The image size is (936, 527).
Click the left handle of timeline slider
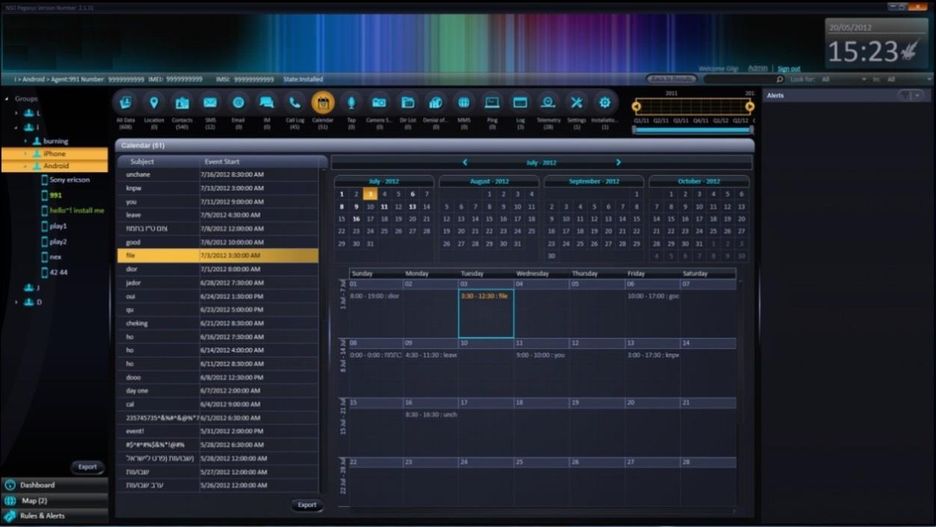pyautogui.click(x=636, y=106)
